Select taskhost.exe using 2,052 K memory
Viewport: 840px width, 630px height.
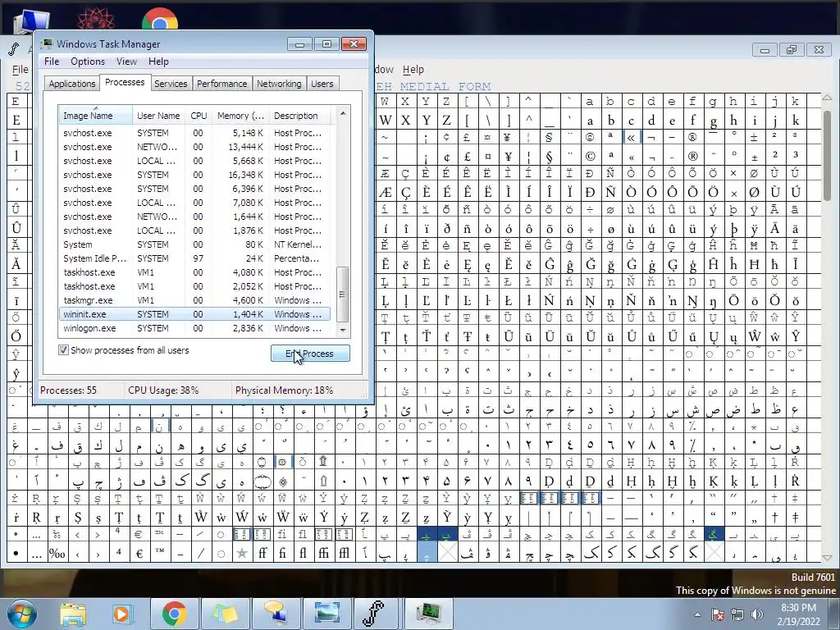pos(194,286)
